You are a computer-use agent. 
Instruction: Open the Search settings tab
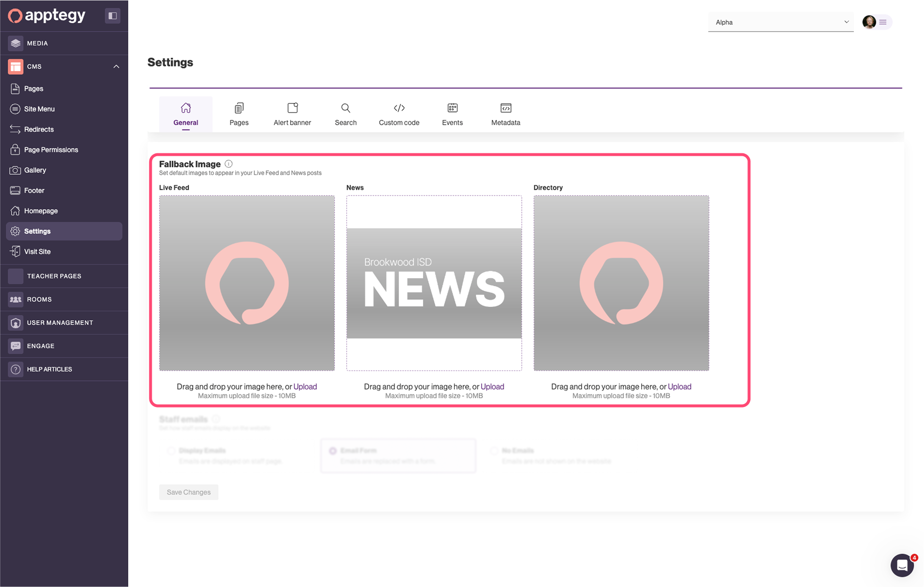click(346, 114)
